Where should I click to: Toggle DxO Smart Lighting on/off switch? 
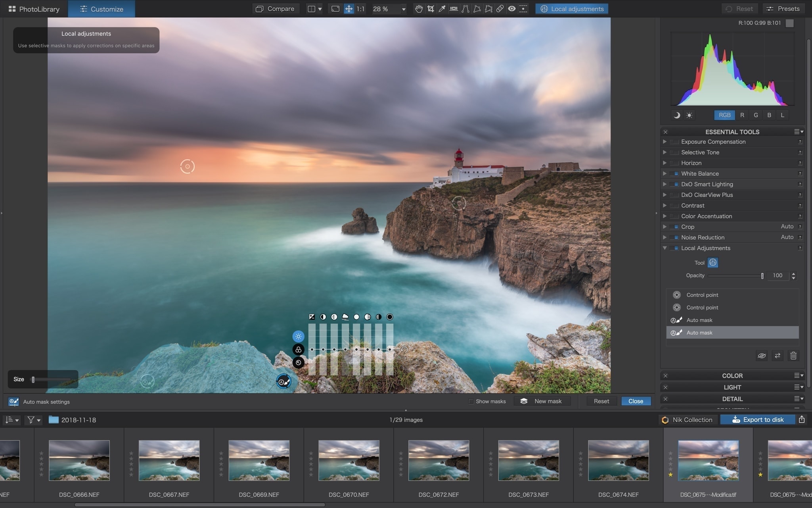coord(674,184)
